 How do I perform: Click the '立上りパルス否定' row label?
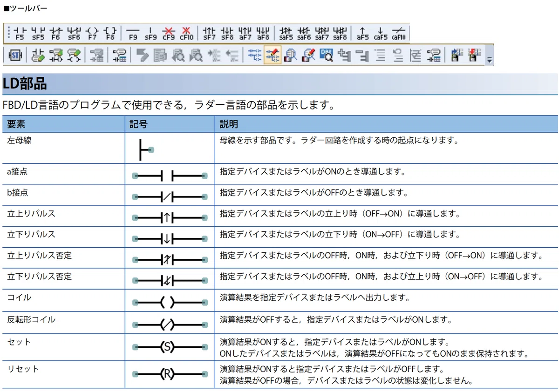pyautogui.click(x=40, y=256)
